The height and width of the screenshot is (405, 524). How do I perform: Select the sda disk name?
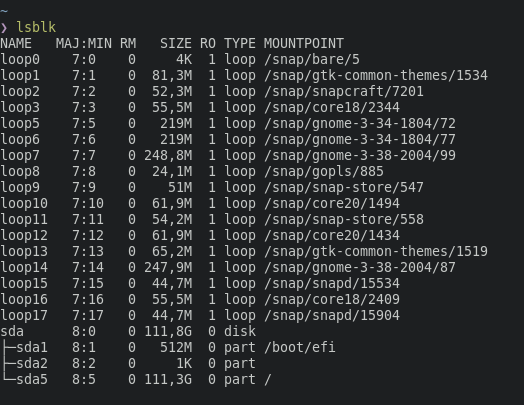coord(12,331)
